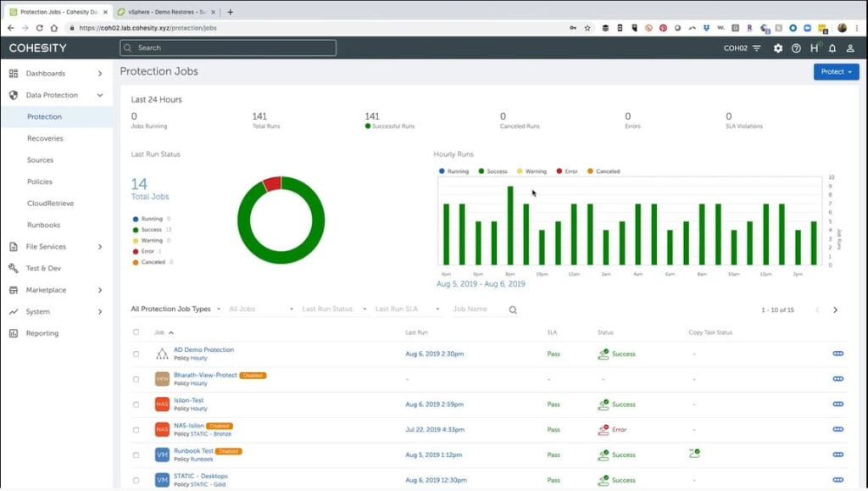The image size is (868, 491).
Task: Open the Last Run SLA dropdown
Action: tap(408, 309)
